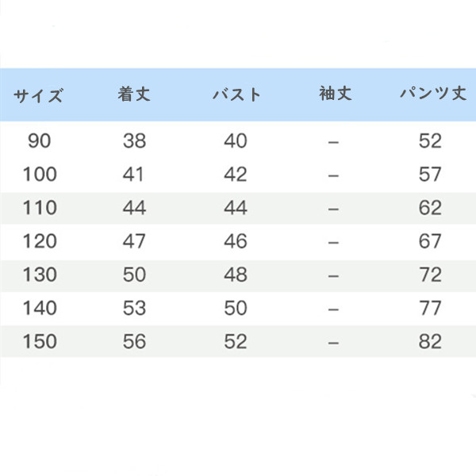This screenshot has width=476, height=476.
Task: Select the size 100 row label
Action: pyautogui.click(x=40, y=175)
